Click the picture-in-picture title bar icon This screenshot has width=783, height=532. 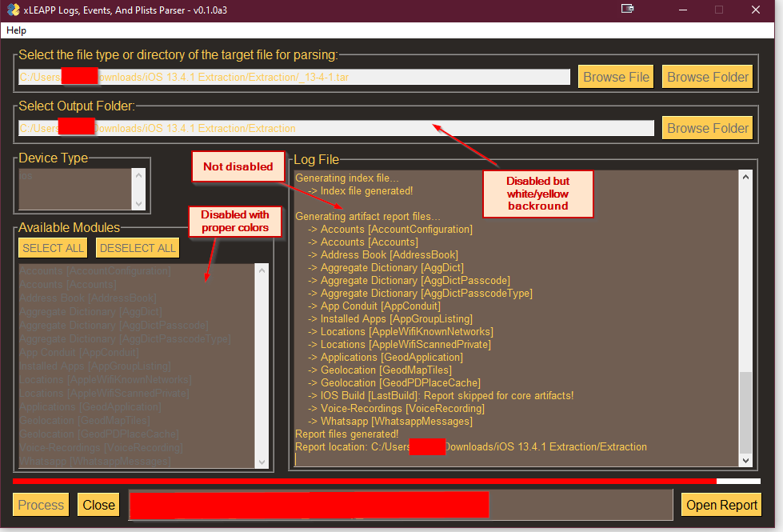point(627,9)
